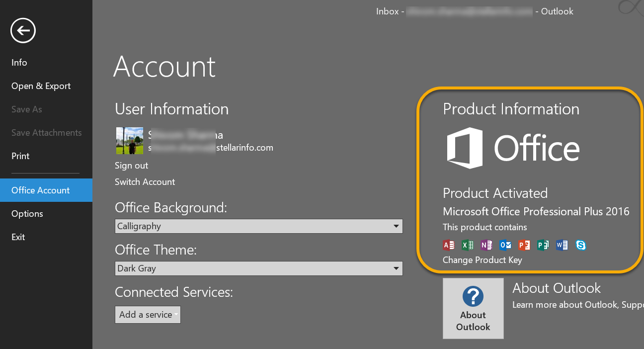
Task: Select the PowerPoint icon
Action: click(x=524, y=245)
